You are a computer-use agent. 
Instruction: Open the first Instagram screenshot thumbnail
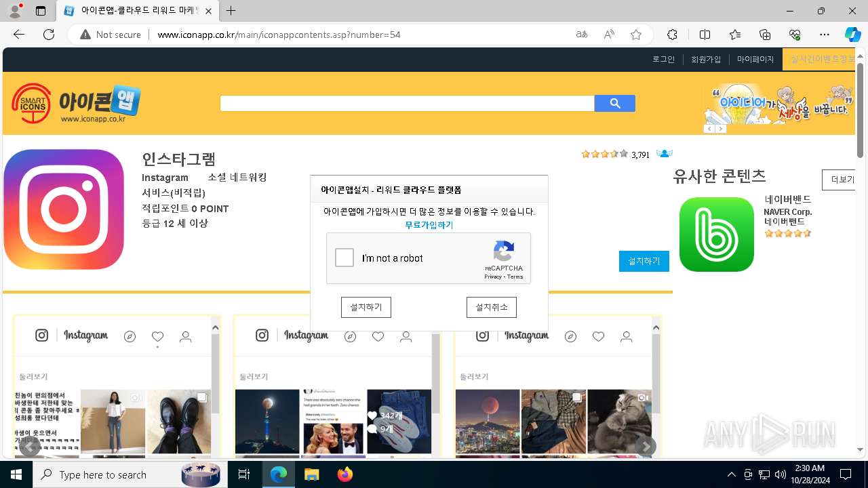click(x=117, y=386)
